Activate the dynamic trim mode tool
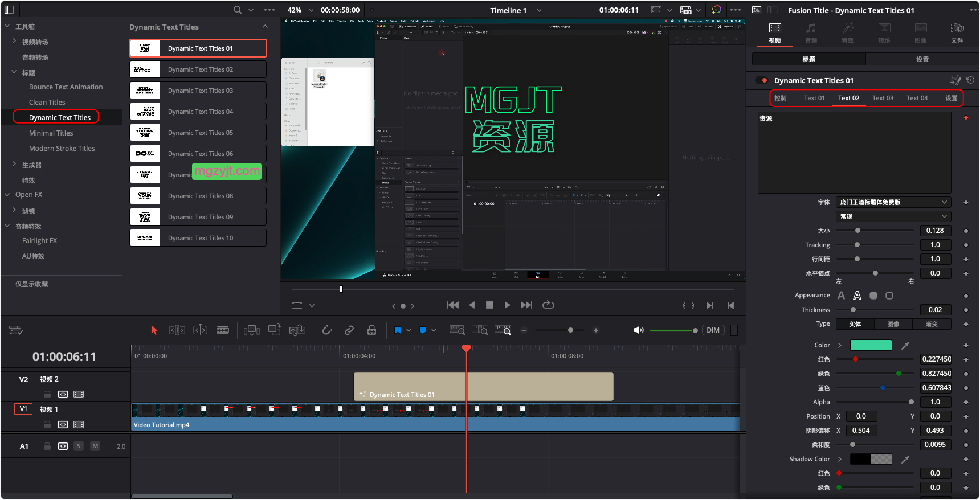This screenshot has width=980, height=500. pos(200,330)
